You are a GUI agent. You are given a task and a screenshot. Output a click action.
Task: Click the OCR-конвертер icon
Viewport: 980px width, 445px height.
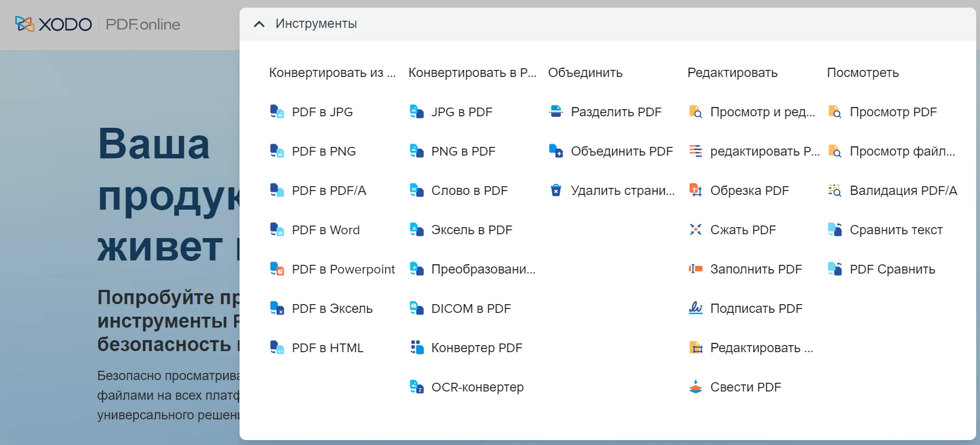click(x=417, y=387)
